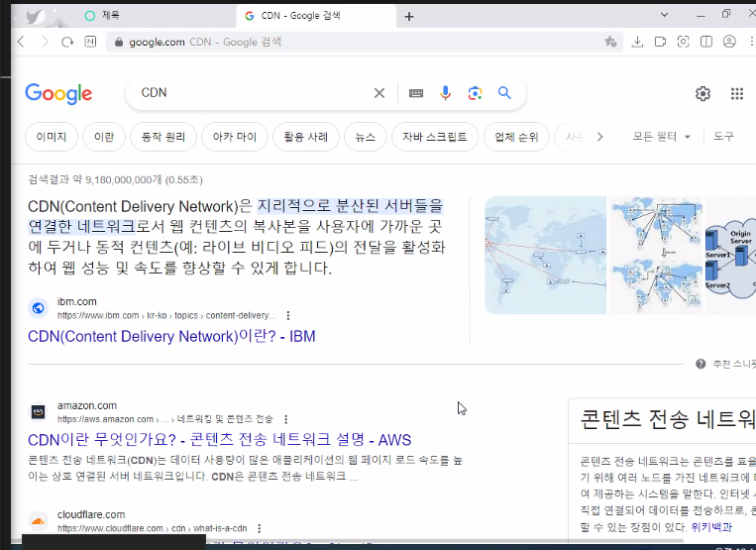Open the on-screen keyboard input tool

click(x=415, y=93)
